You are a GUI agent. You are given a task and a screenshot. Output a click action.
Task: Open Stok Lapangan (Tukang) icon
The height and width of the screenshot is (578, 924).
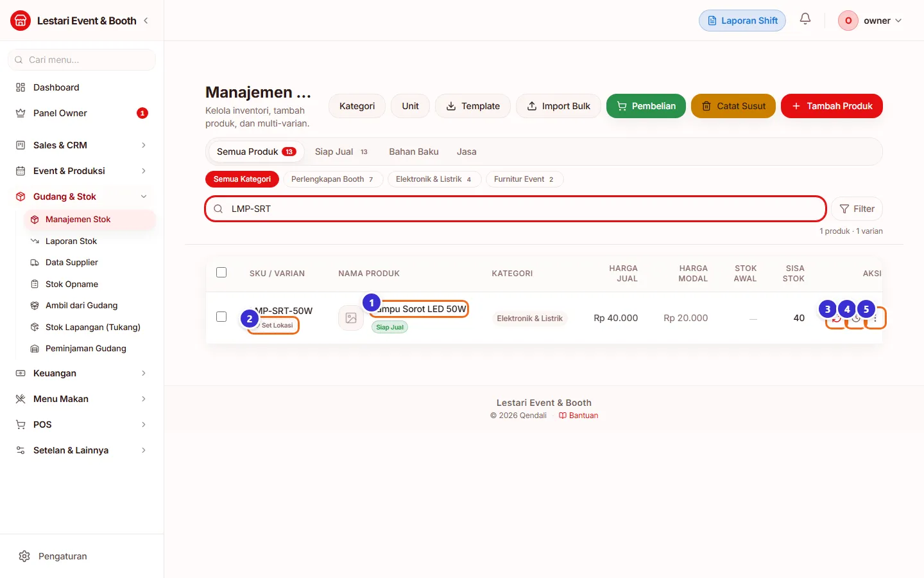[35, 327]
